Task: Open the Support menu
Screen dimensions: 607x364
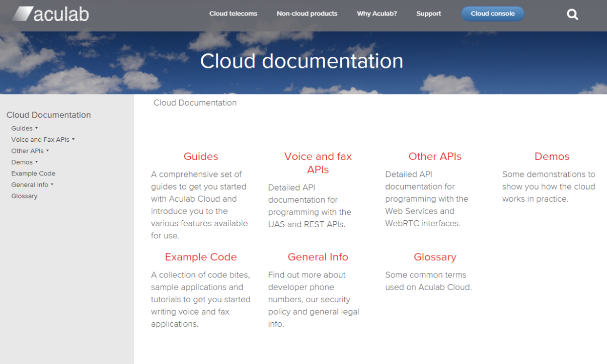Action: click(428, 14)
